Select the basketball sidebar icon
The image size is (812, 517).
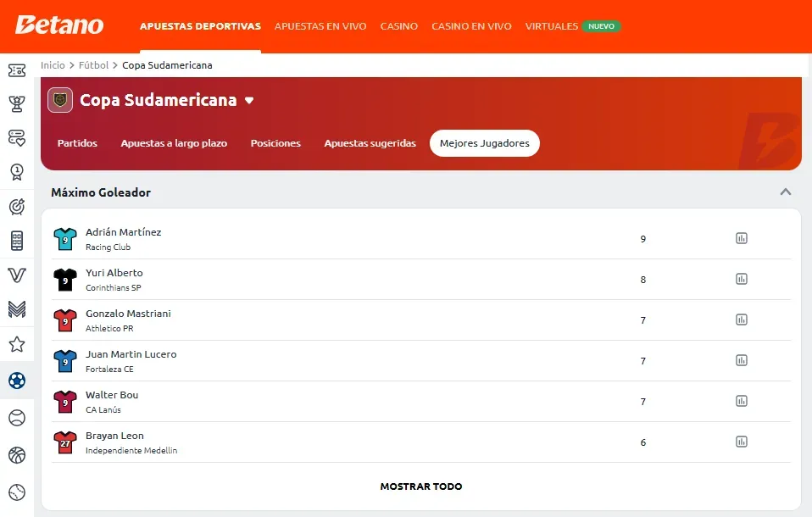(x=17, y=455)
